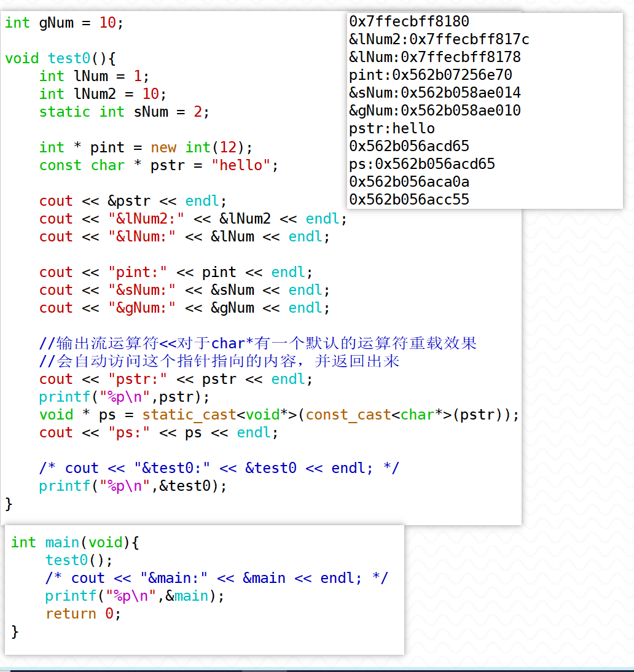Click the gNum global variable declaration line
Viewport: 634px width, 672px height.
(x=64, y=23)
